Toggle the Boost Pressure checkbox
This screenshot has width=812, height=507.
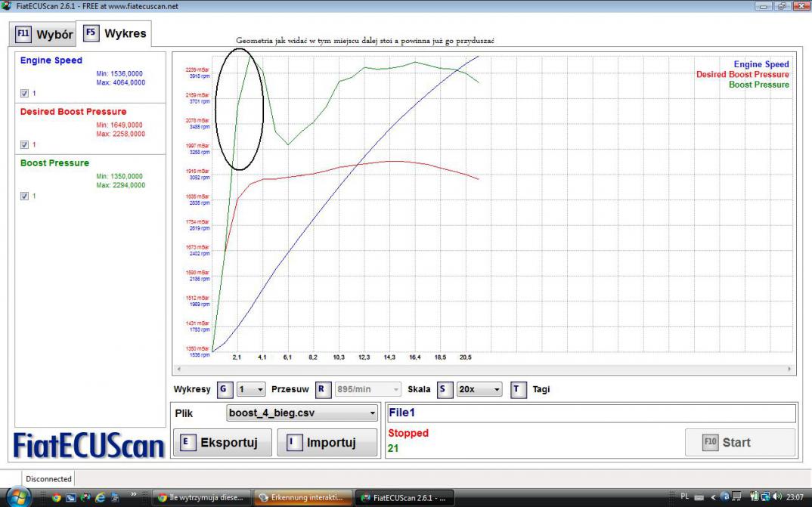[24, 196]
